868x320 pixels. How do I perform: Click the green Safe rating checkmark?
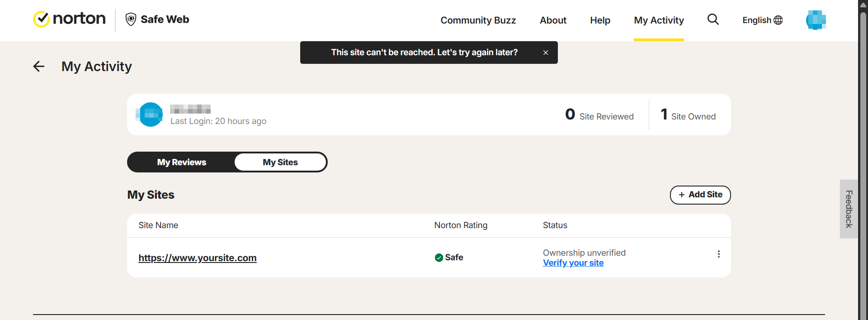pos(439,258)
